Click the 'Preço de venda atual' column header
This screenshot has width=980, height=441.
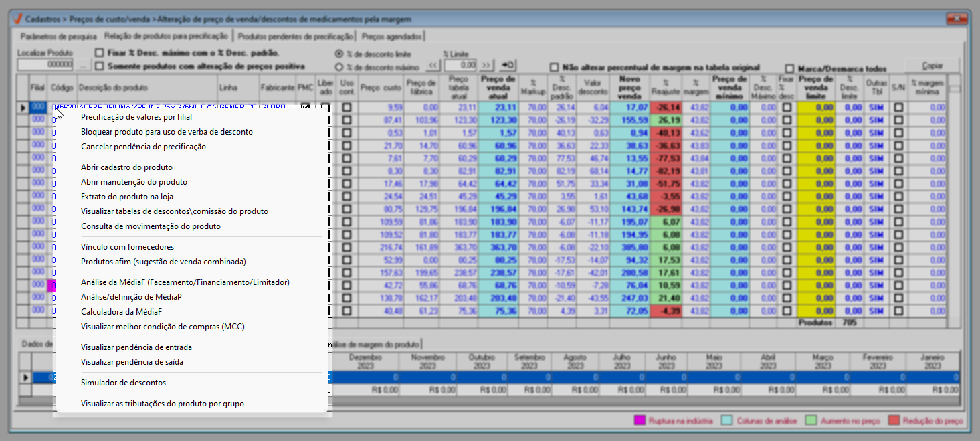pyautogui.click(x=498, y=87)
